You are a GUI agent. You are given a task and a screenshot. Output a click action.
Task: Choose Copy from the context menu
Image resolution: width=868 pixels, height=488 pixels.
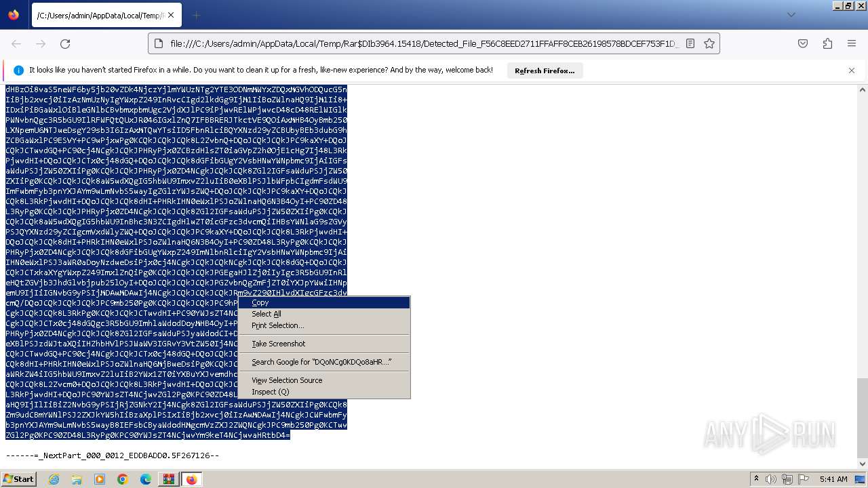324,303
